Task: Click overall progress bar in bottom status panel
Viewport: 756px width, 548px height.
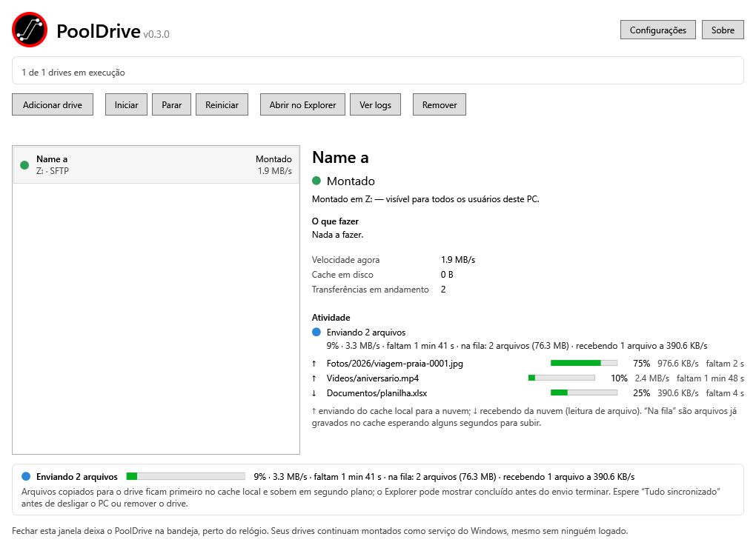Action: click(x=185, y=476)
